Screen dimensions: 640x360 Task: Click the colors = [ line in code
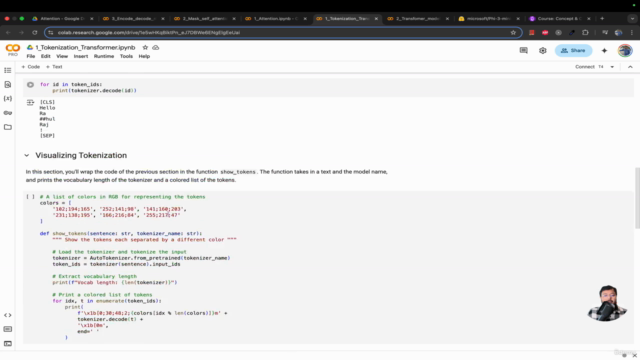56,203
